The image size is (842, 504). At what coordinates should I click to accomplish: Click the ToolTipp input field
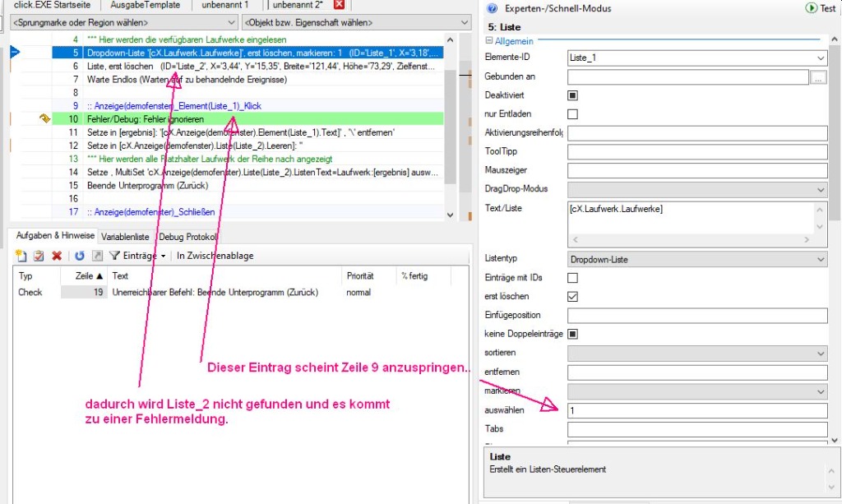(697, 152)
